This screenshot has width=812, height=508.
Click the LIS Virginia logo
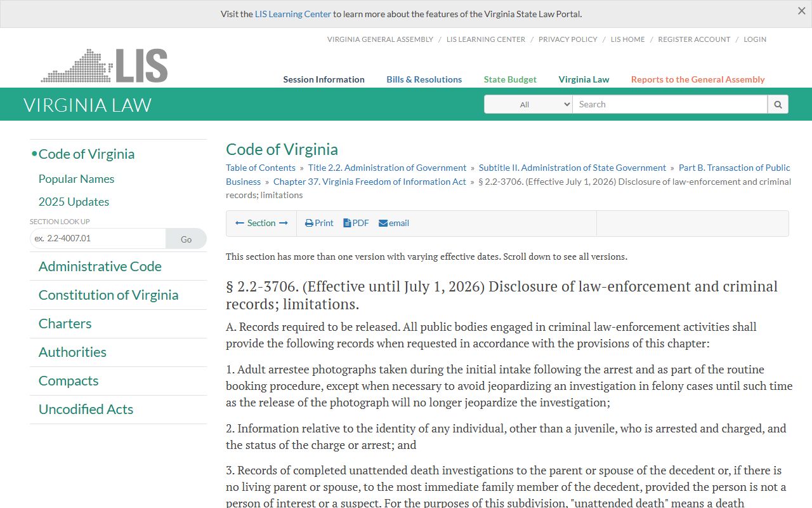[x=104, y=65]
